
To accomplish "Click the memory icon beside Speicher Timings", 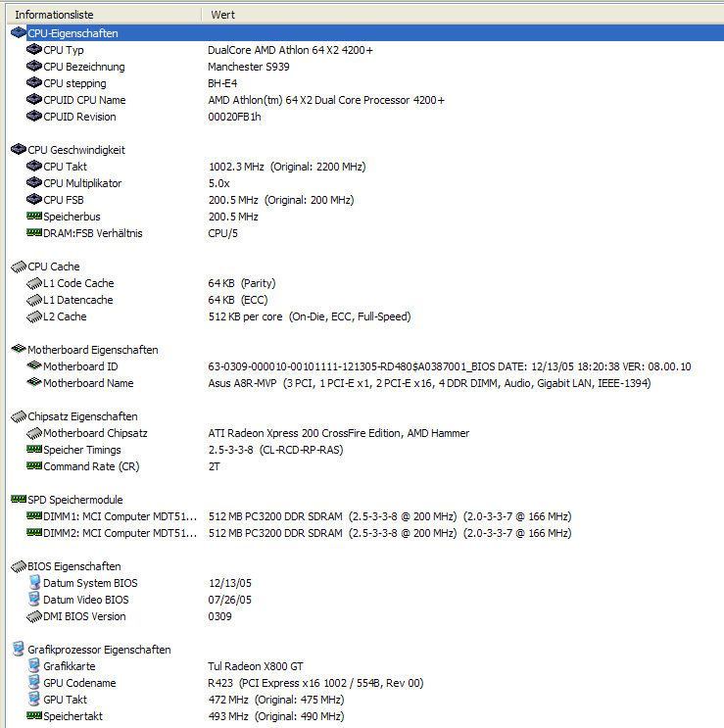I will (x=34, y=449).
